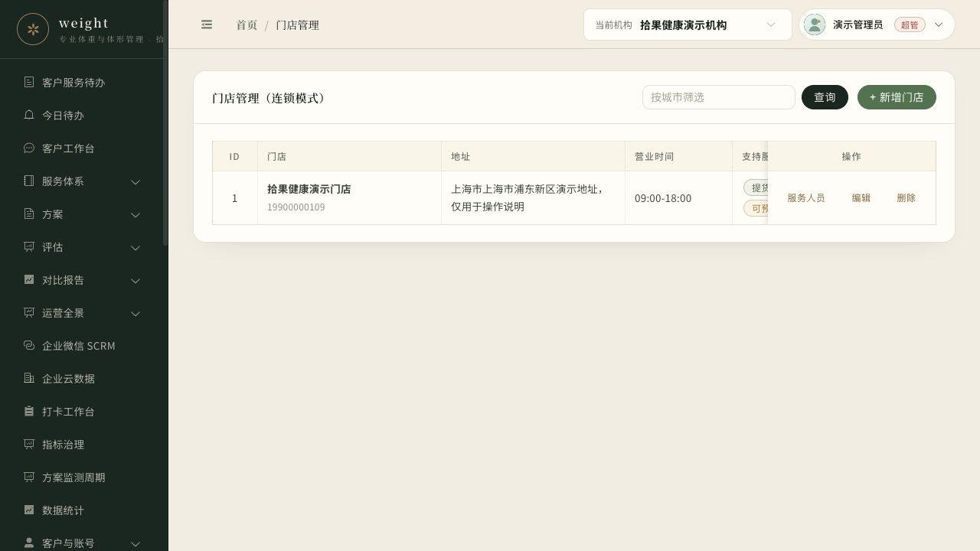Viewport: 980px width, 551px height.
Task: Click the store name 拾果健康演示门店
Action: [x=309, y=189]
